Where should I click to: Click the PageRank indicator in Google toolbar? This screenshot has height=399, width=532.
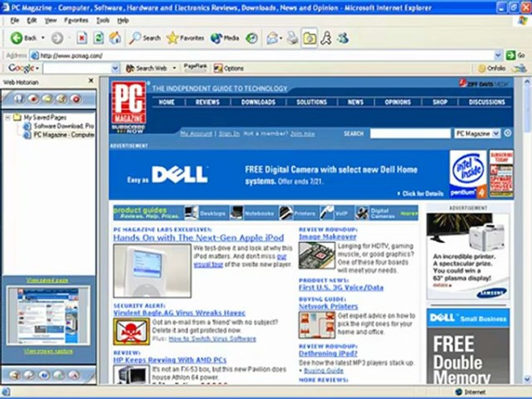pyautogui.click(x=195, y=68)
